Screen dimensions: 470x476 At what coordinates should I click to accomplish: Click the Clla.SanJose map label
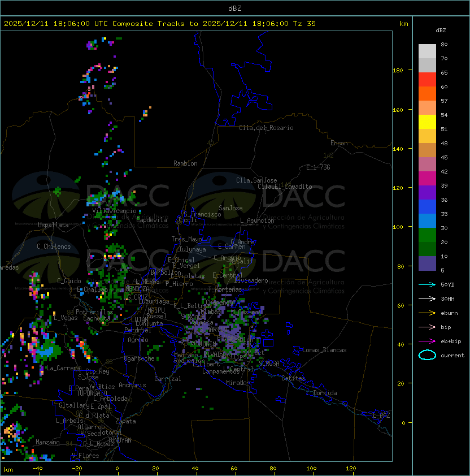click(256, 180)
